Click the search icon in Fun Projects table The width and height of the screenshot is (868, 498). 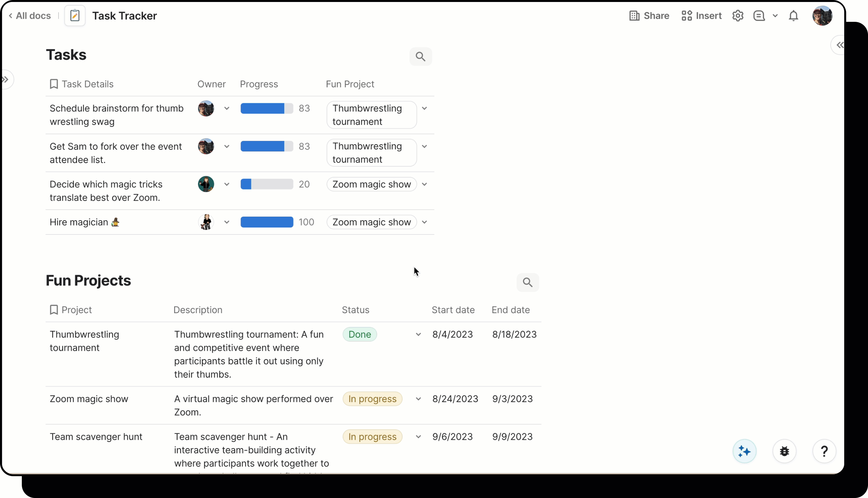(528, 282)
